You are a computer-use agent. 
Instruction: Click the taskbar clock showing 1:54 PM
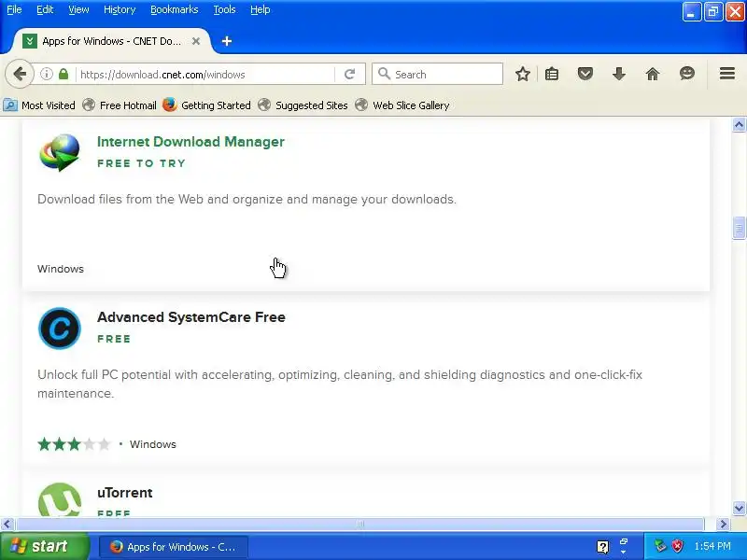tap(712, 546)
